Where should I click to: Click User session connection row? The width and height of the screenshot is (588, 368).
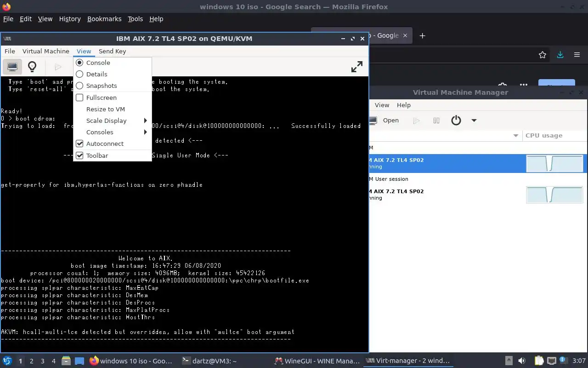(478, 179)
